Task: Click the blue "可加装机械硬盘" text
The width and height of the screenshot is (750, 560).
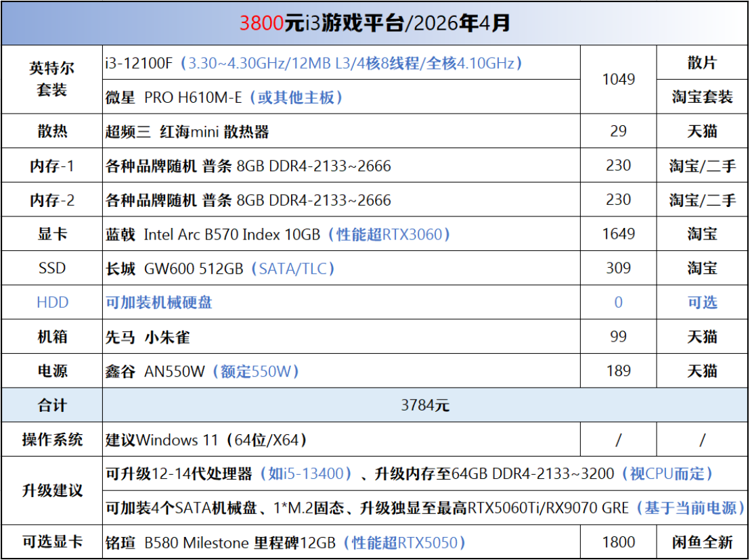Action: 159,302
